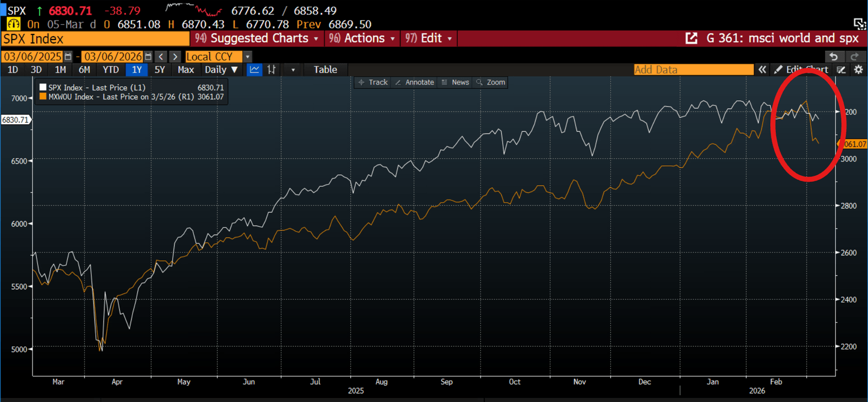Viewport: 868px width, 402px height.
Task: Open the Local CCY currency dropdown
Action: coord(248,57)
